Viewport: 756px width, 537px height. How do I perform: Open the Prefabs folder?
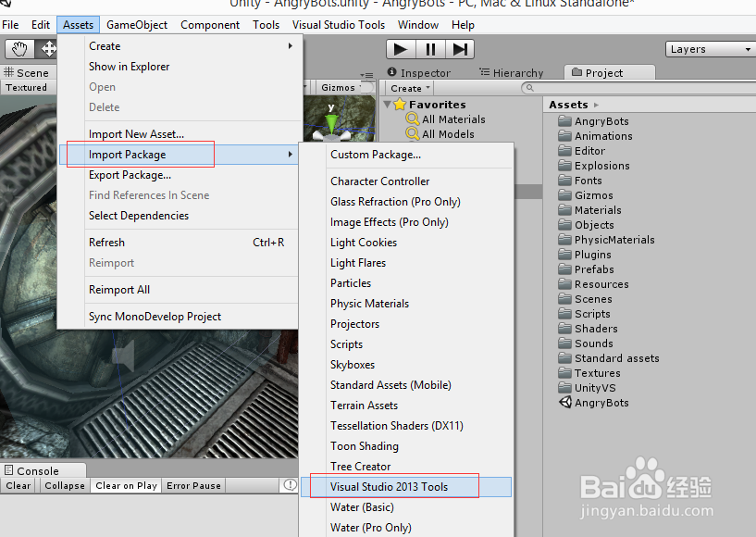(x=587, y=269)
